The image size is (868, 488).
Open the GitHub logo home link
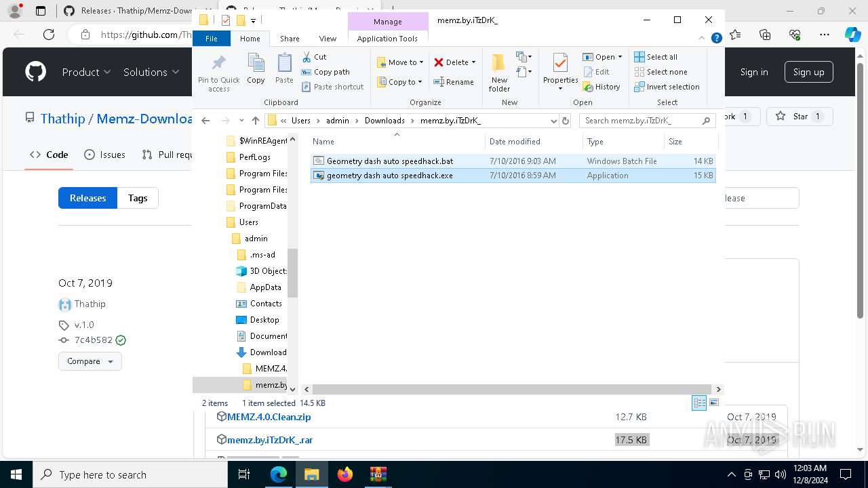click(x=35, y=72)
